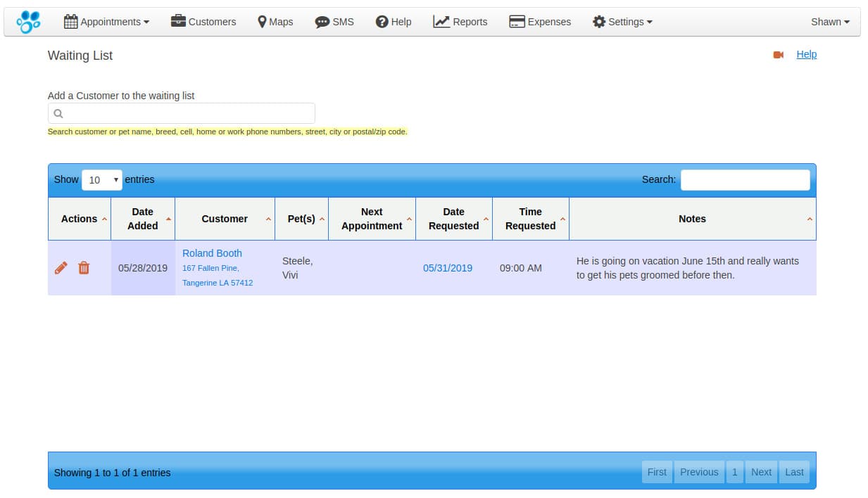Open the Roland Booth customer link

click(212, 253)
